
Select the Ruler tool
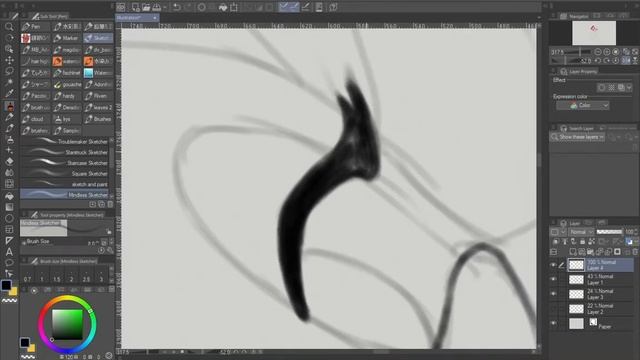(x=9, y=241)
